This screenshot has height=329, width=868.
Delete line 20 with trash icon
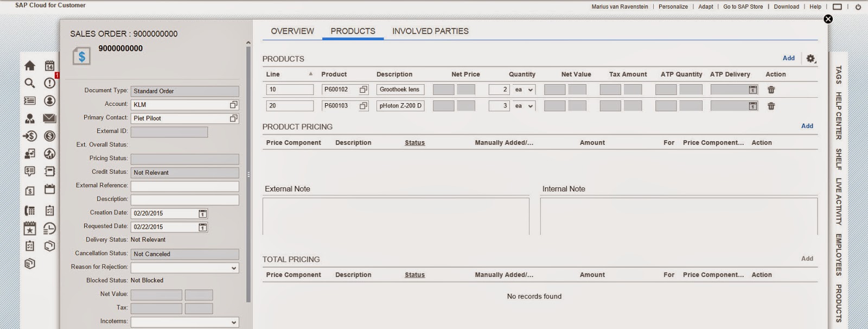coord(771,106)
